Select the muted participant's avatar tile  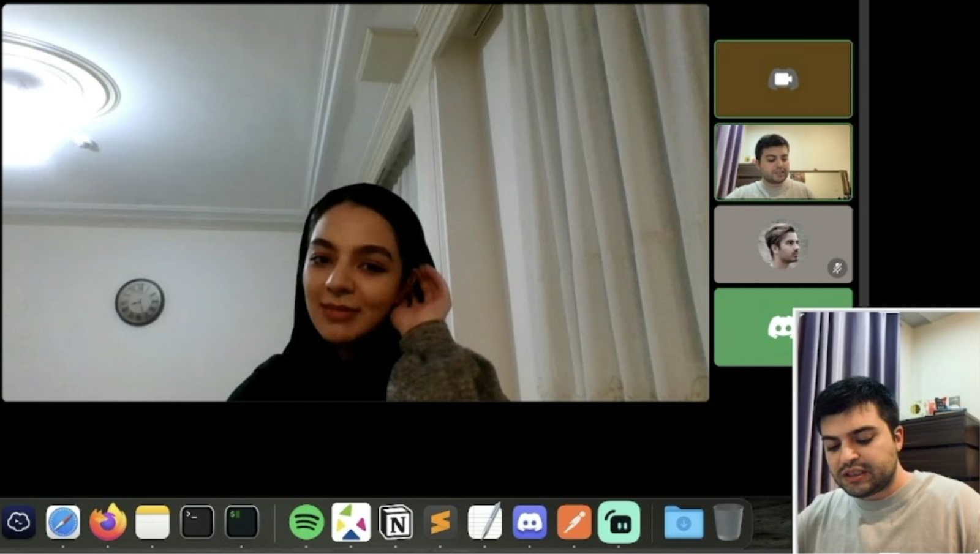[783, 244]
